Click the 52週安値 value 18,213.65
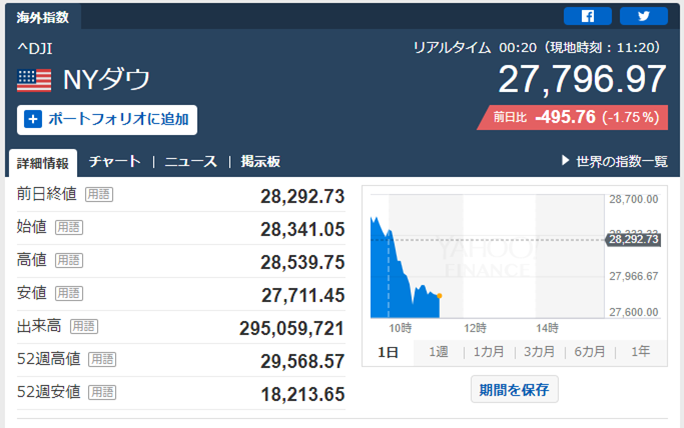This screenshot has width=684, height=428. point(303,394)
